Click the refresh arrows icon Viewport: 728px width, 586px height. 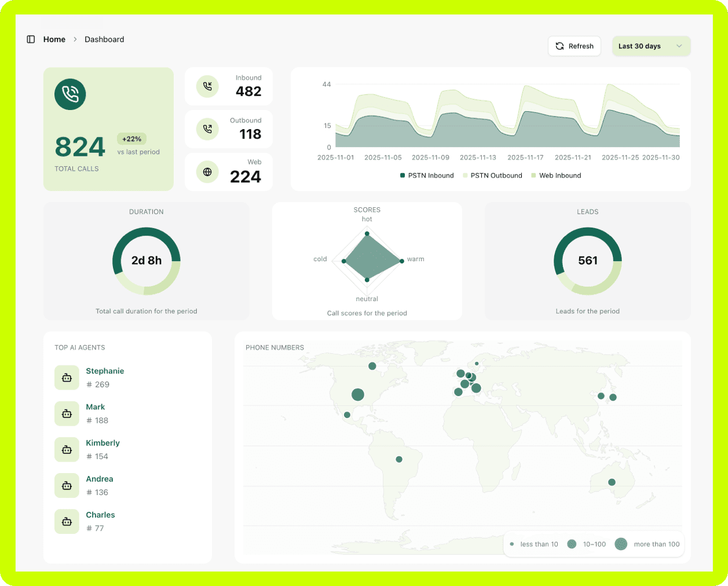click(559, 46)
